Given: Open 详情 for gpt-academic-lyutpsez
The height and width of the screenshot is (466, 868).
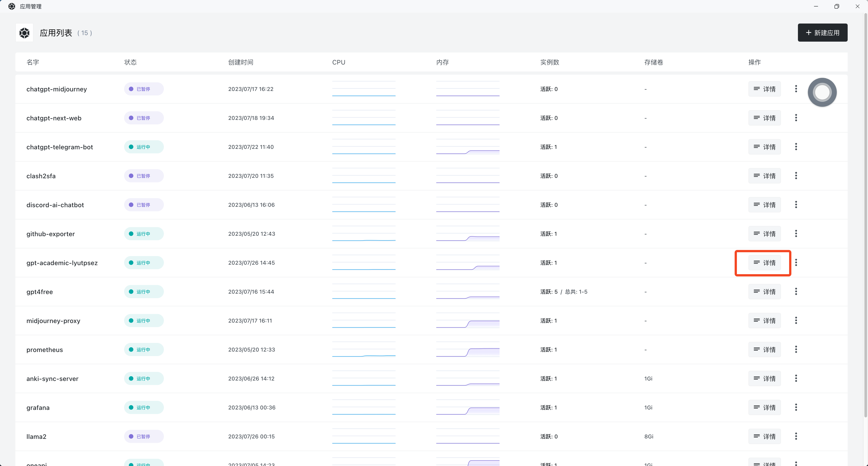Looking at the screenshot, I should pos(764,263).
